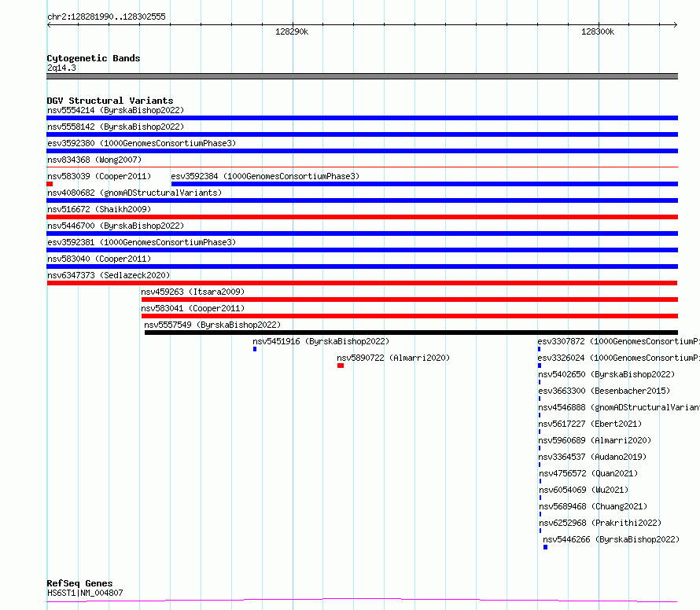The height and width of the screenshot is (610, 700).
Task: Select nsv583040 (Cooper2011) label
Action: click(x=99, y=259)
